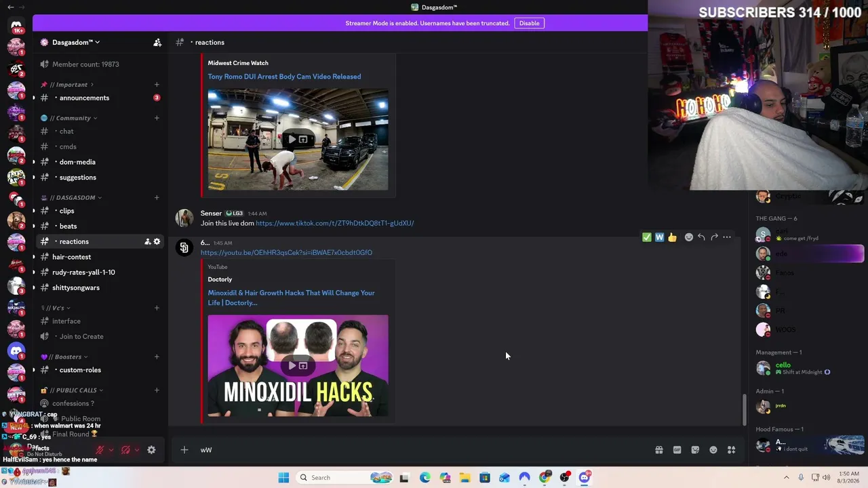Viewport: 868px width, 488px height.
Task: Click the Windows Start button
Action: [x=283, y=477]
